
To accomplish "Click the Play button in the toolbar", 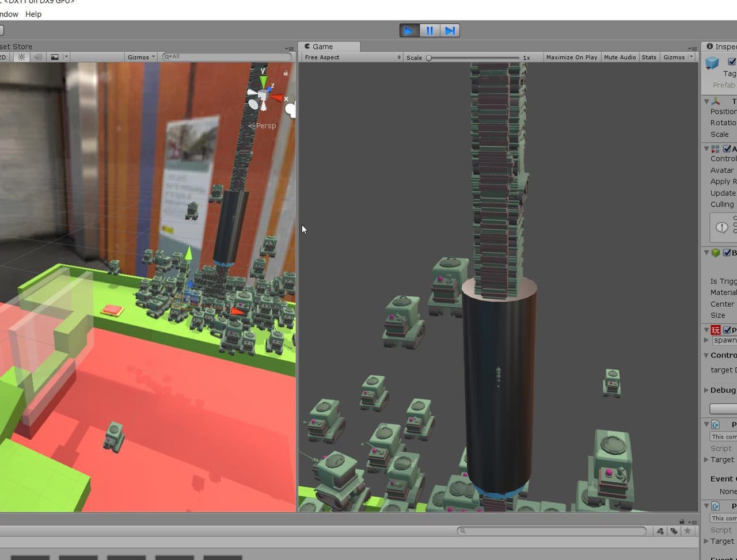I will tap(409, 31).
